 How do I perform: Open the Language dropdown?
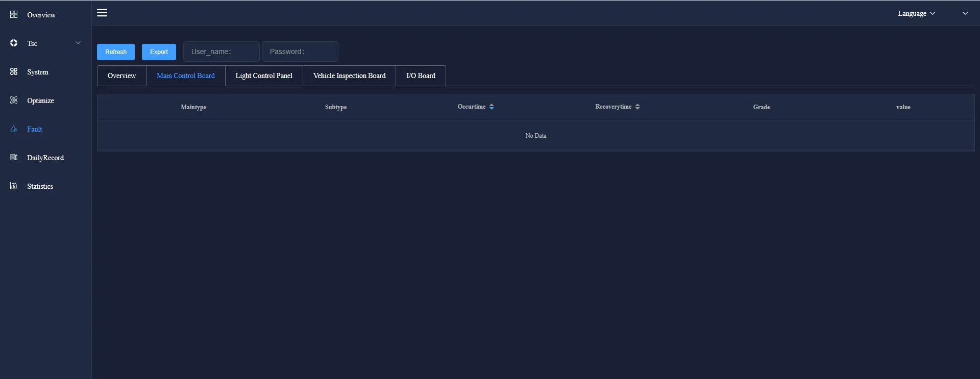(917, 13)
